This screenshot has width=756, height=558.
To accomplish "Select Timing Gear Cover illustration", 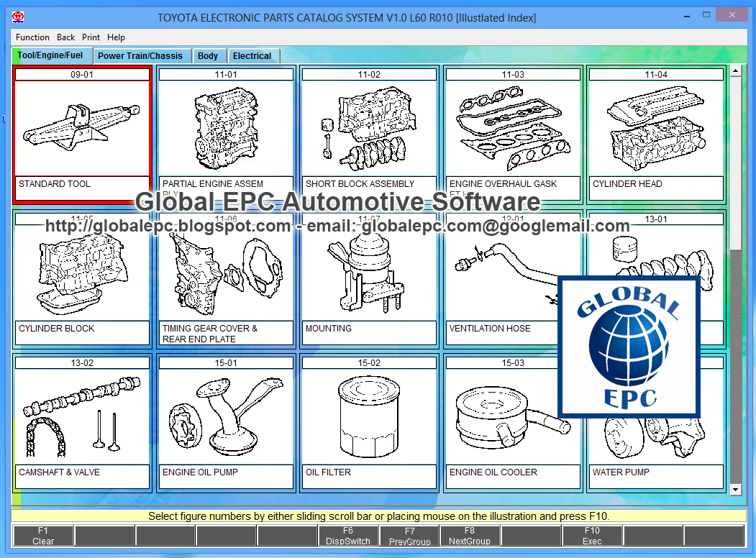I will coord(226,273).
